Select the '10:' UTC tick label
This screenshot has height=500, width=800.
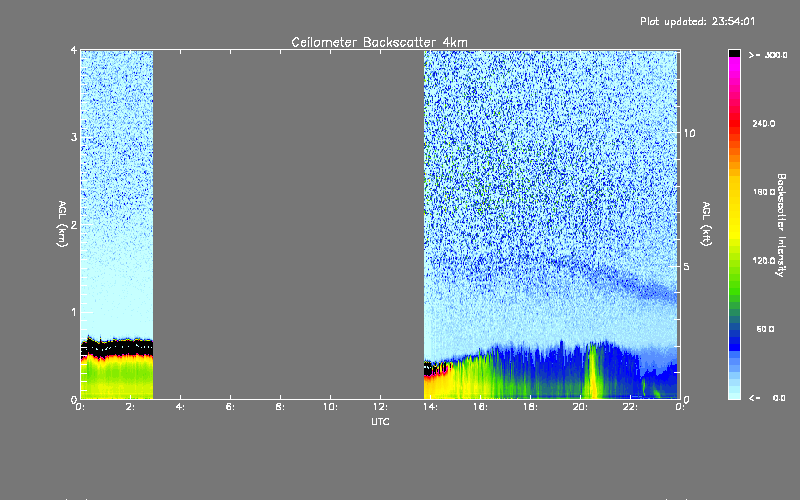(331, 407)
